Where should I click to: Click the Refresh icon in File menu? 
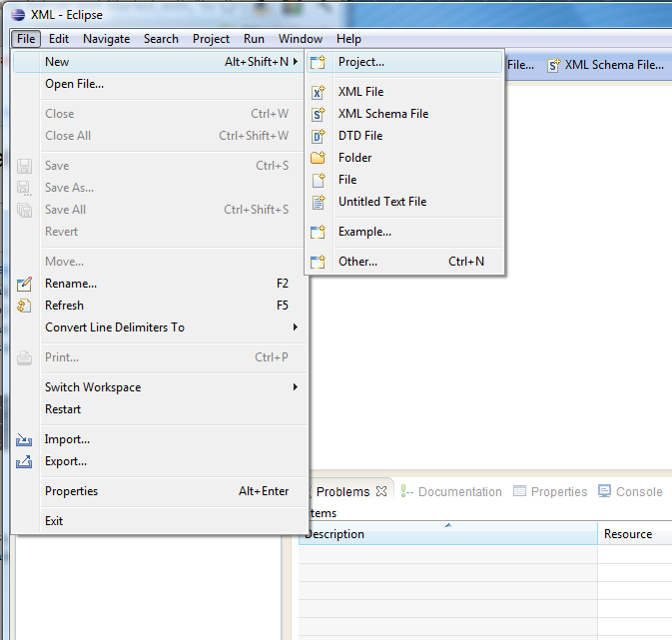tap(24, 306)
